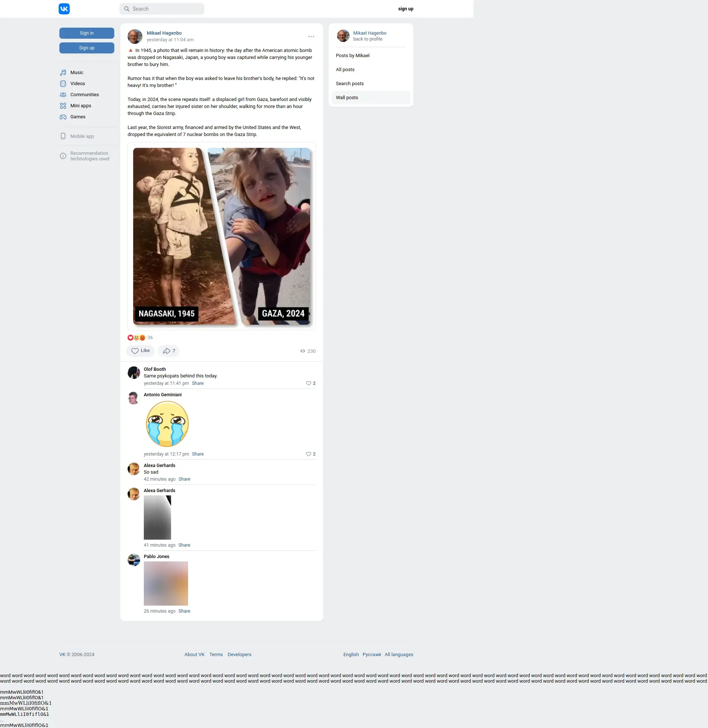This screenshot has width=708, height=728.
Task: Click the VK logo icon
Action: [x=64, y=9]
